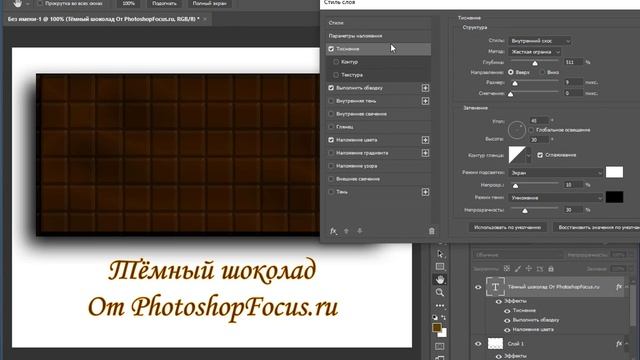
Task: Click lock position icon in Layers panel
Action: coord(529,269)
